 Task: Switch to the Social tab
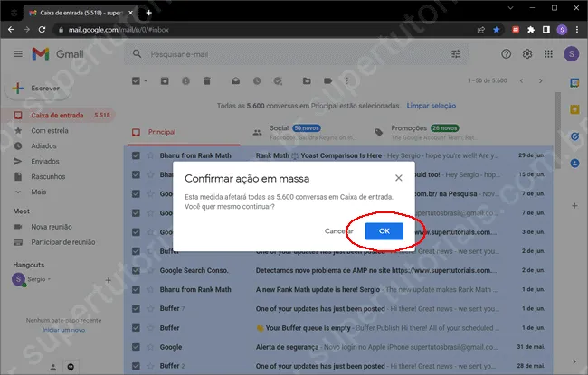point(307,132)
